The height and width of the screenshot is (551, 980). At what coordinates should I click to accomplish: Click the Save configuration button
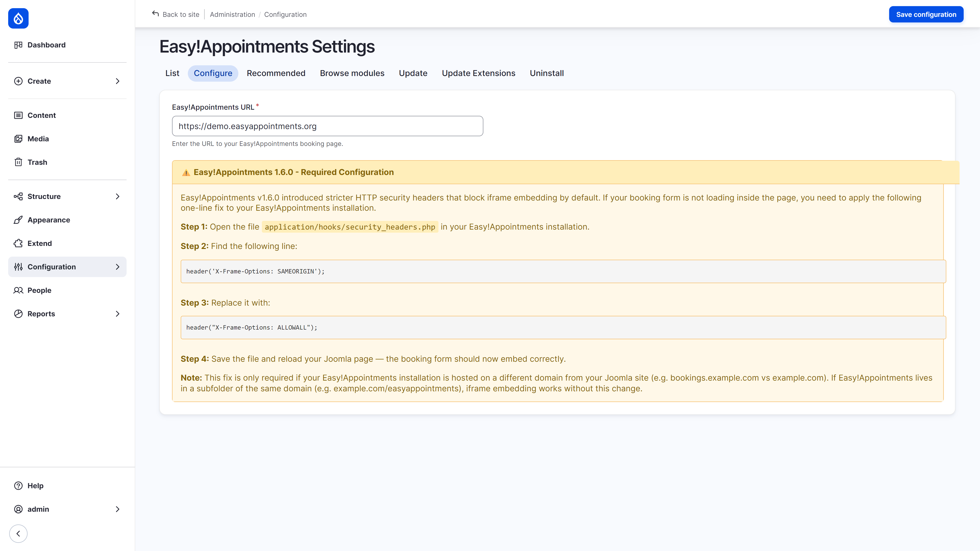coord(926,15)
